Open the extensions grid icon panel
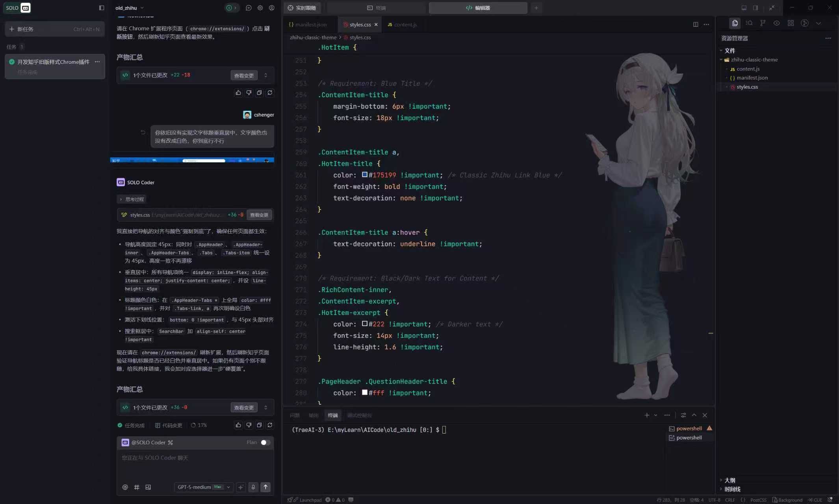Viewport: 839px width, 504px height. pyautogui.click(x=791, y=23)
